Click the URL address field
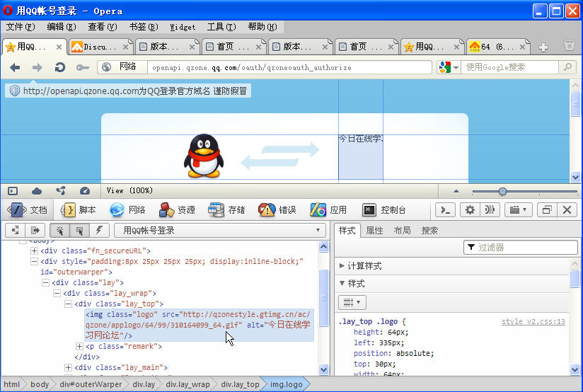This screenshot has width=583, height=392. (x=290, y=67)
